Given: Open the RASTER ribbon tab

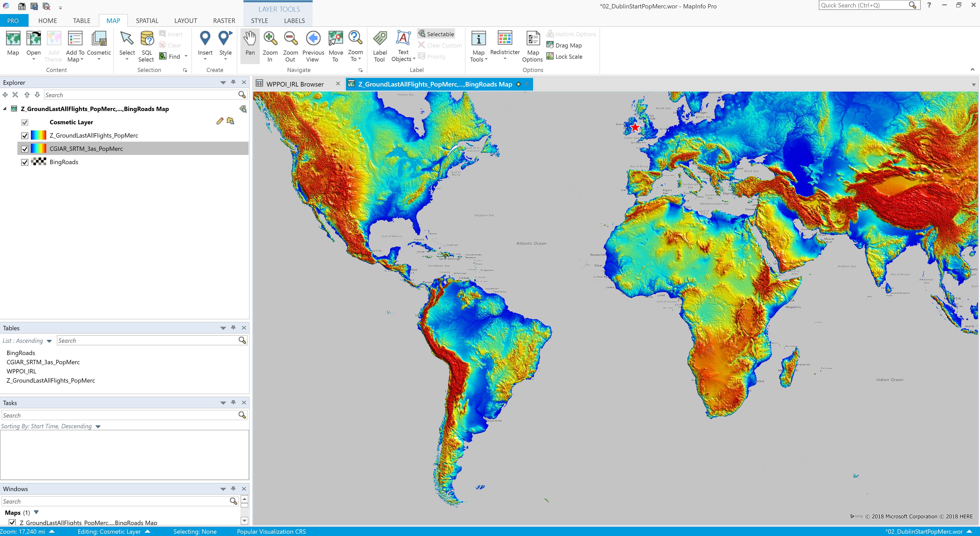Looking at the screenshot, I should [224, 20].
